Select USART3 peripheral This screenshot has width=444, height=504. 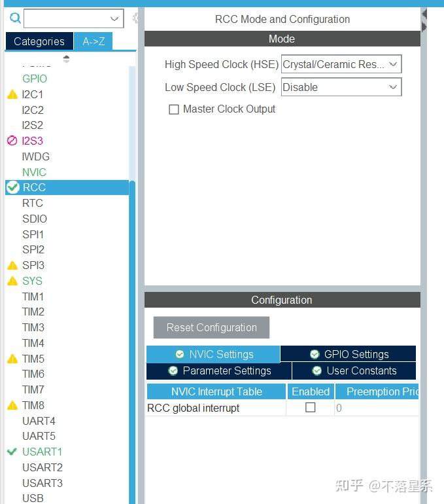tap(43, 483)
